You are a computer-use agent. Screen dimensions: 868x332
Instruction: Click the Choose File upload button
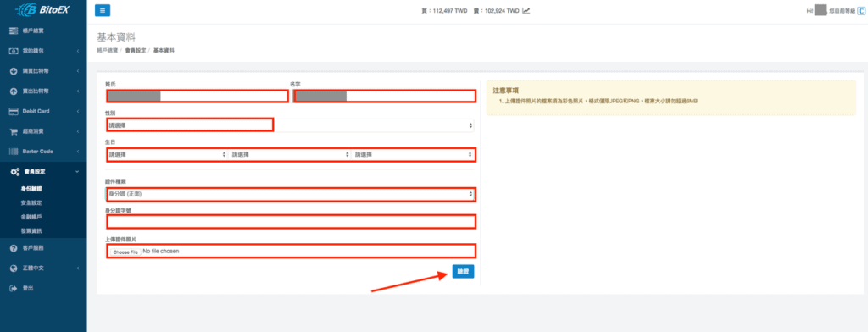click(125, 252)
